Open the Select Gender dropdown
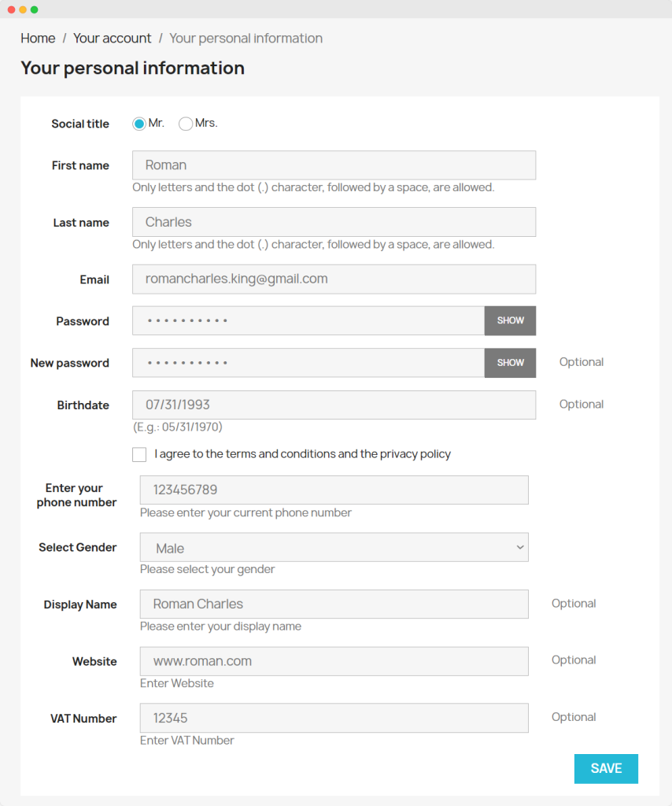 tap(334, 548)
